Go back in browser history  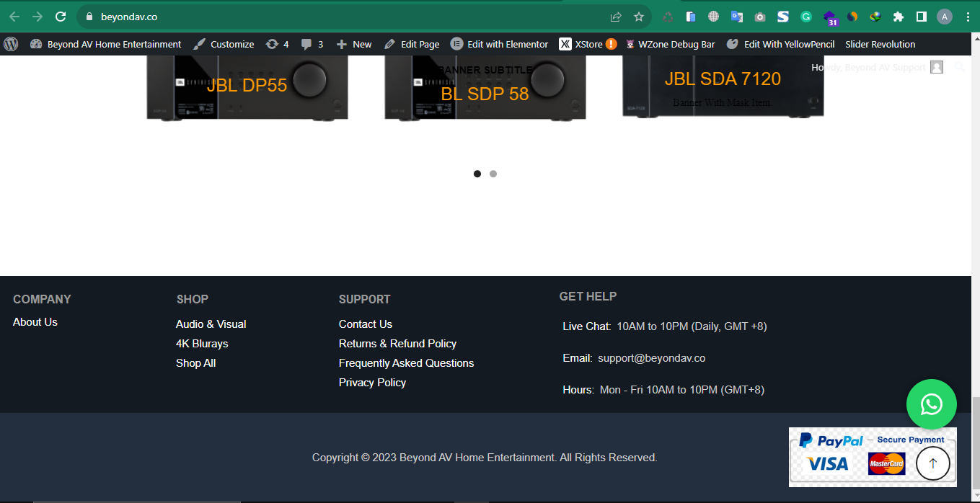[14, 17]
